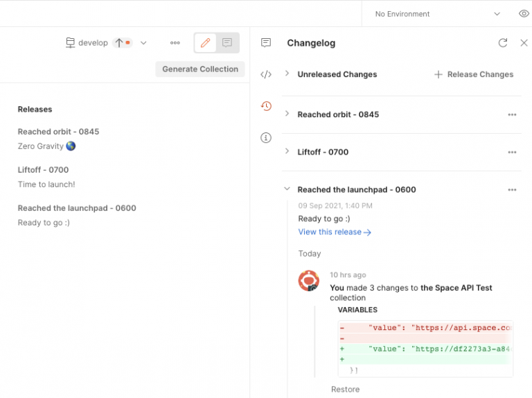532x398 pixels.
Task: Select Reached orbit - 0845 in Releases list
Action: (58, 132)
